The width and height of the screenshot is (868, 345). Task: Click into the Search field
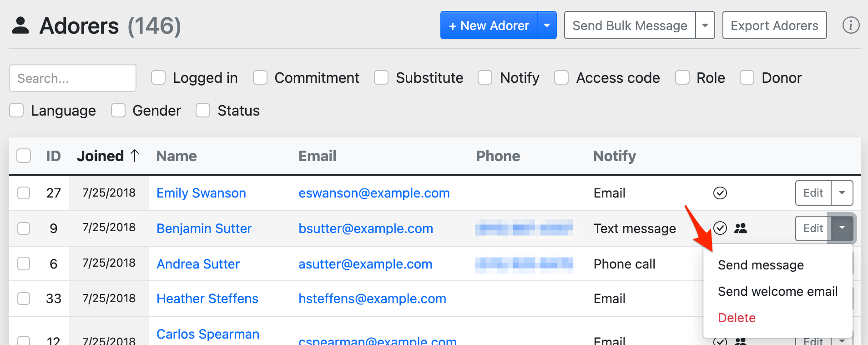73,78
